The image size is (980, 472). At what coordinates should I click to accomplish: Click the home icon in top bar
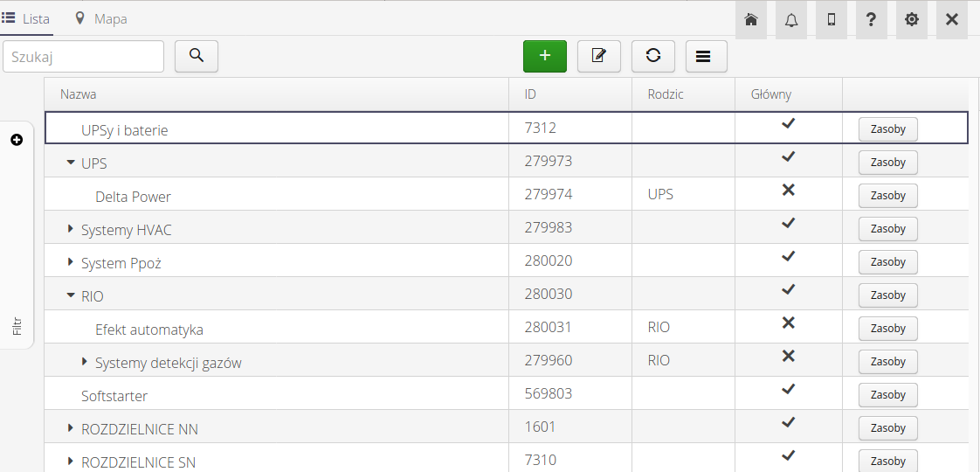point(751,19)
